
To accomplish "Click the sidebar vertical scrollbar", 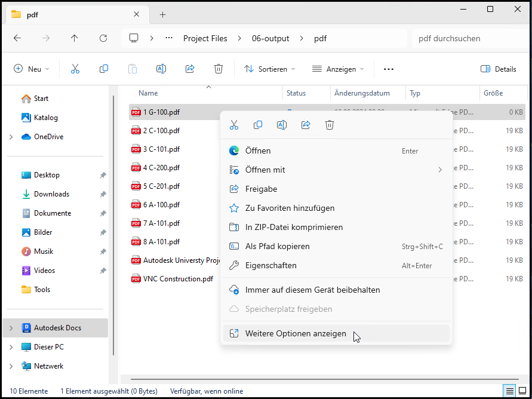I will pyautogui.click(x=113, y=225).
